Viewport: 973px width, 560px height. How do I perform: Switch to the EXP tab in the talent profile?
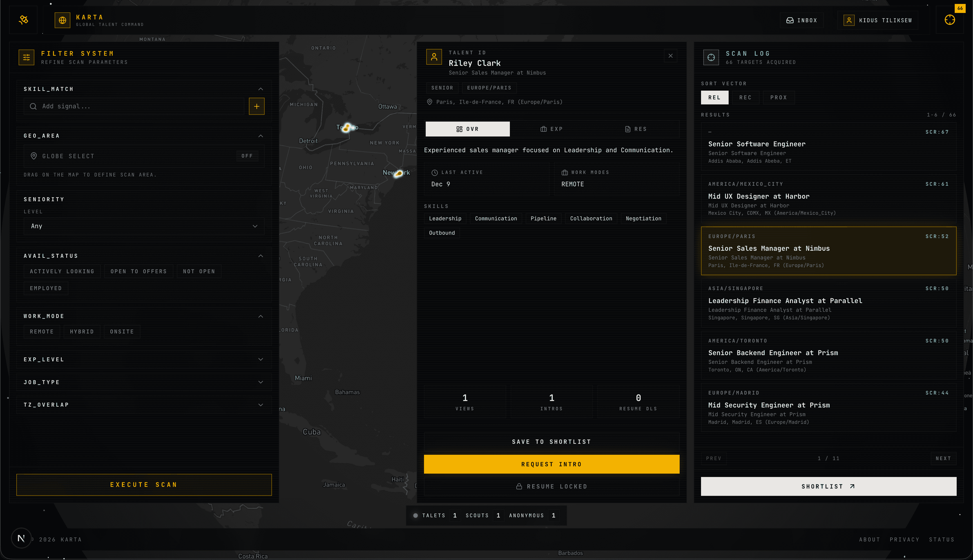click(x=552, y=129)
